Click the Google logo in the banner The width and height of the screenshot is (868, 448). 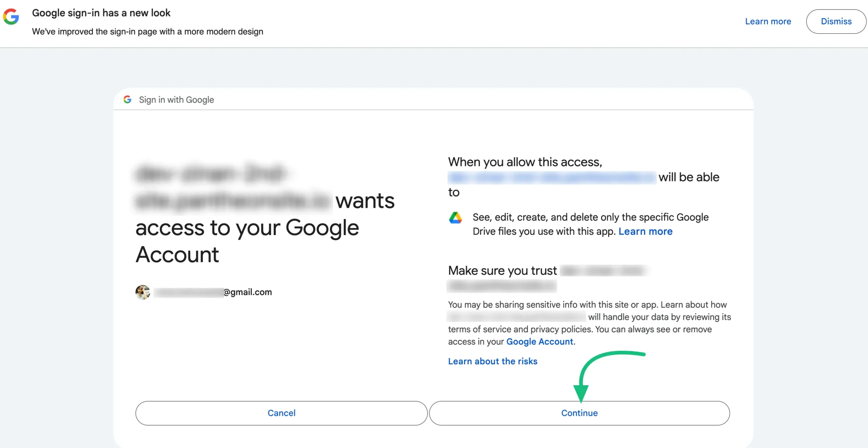pyautogui.click(x=11, y=17)
